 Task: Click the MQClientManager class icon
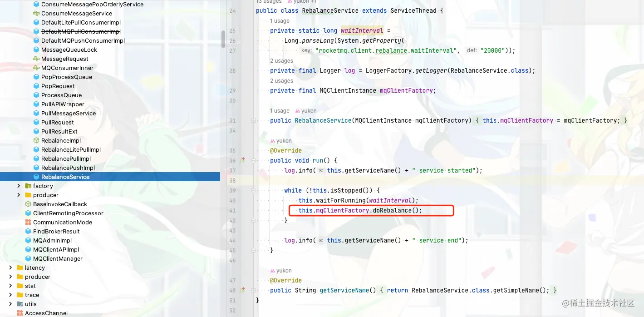point(28,258)
